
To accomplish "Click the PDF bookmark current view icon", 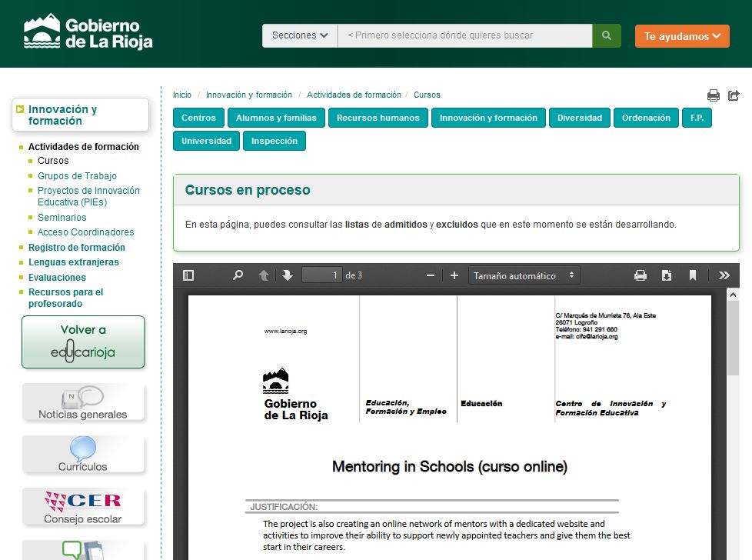I will (693, 275).
